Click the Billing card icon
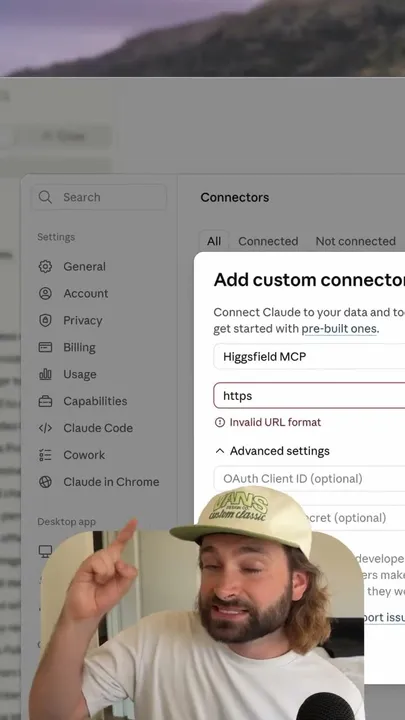 click(x=45, y=347)
